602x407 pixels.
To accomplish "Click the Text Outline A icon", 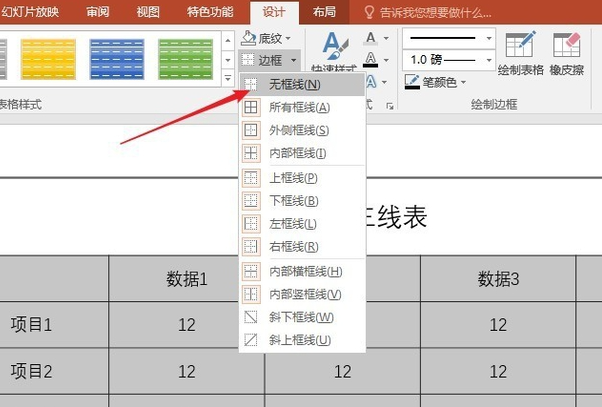I will 371,60.
